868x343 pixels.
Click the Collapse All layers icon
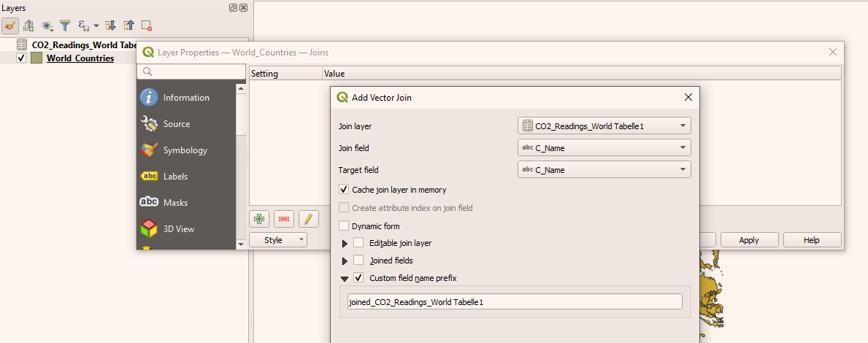(x=129, y=26)
